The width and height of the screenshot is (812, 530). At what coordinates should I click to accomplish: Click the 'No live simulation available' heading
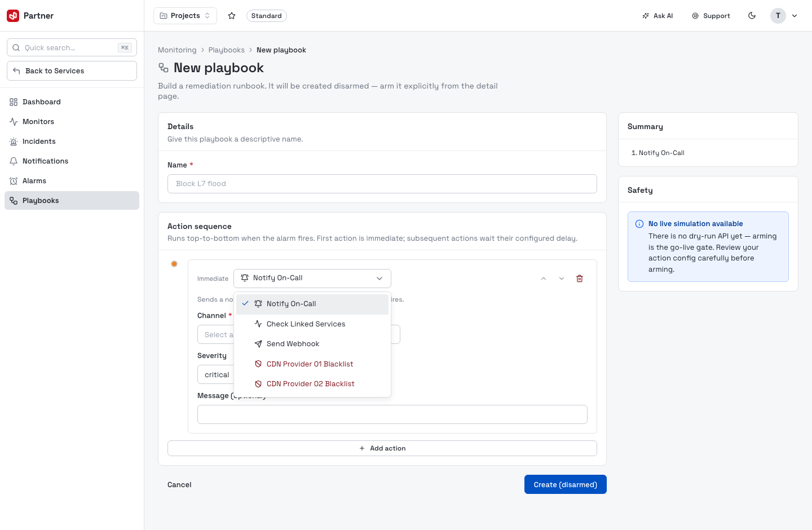696,224
